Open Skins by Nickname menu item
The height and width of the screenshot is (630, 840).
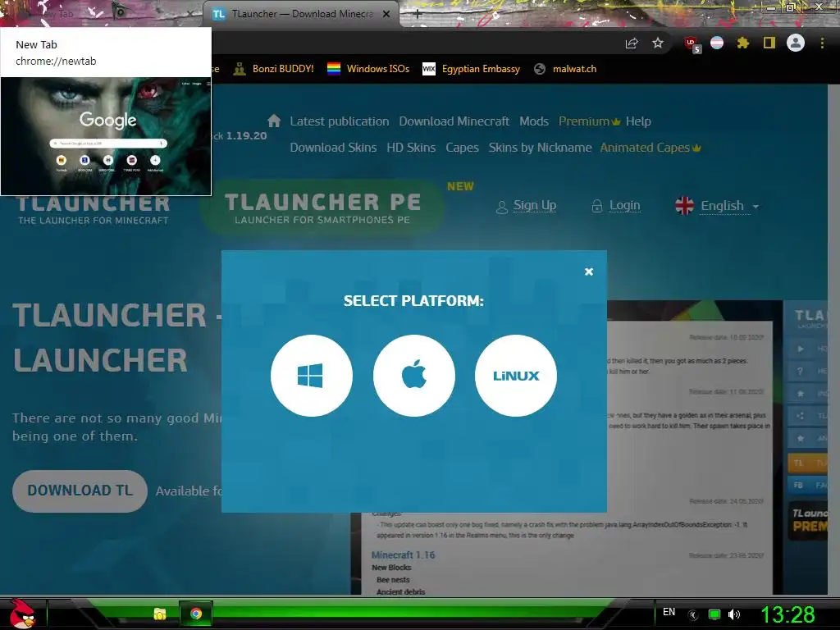[540, 148]
